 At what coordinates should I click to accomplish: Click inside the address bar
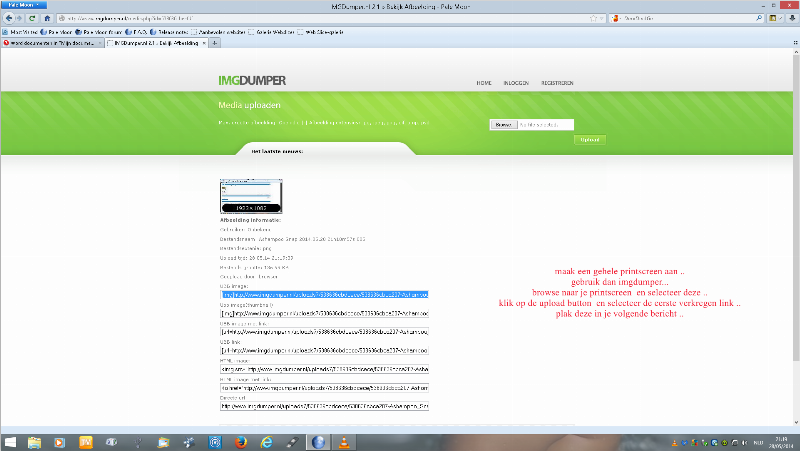pos(327,18)
